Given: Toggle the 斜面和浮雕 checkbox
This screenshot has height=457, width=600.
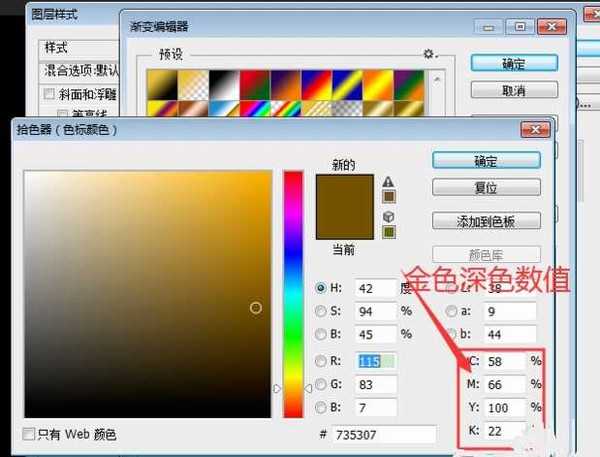Looking at the screenshot, I should [49, 94].
